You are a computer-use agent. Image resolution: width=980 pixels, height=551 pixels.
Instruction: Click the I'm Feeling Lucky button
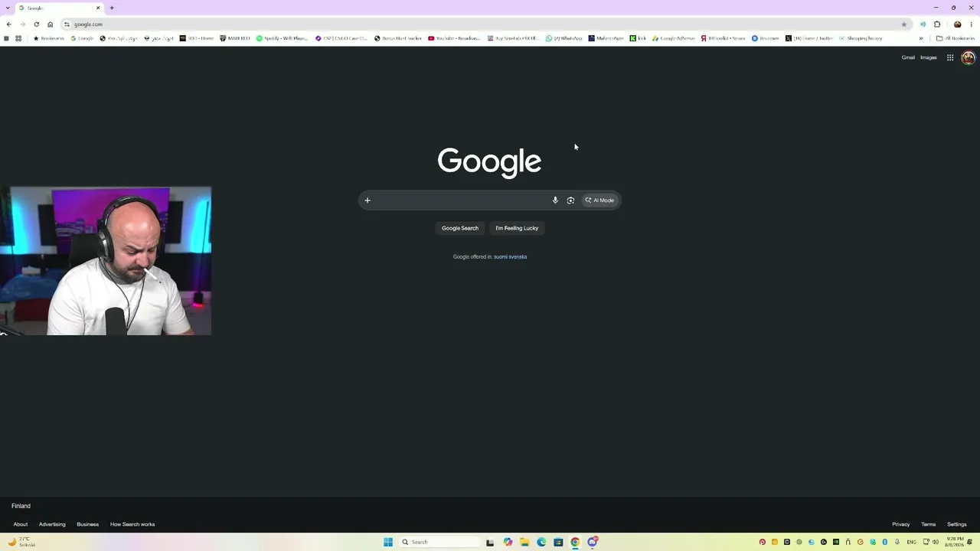click(517, 228)
